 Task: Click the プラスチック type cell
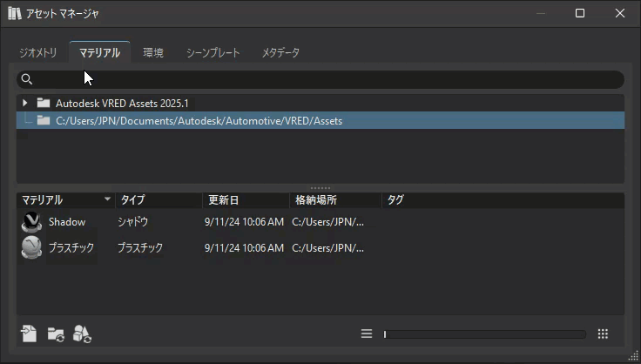pyautogui.click(x=140, y=247)
